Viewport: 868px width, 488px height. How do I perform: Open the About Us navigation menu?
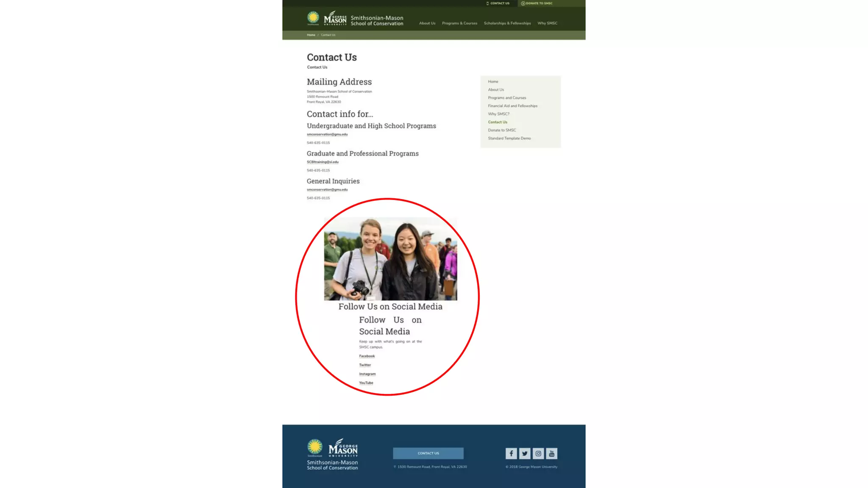[427, 23]
